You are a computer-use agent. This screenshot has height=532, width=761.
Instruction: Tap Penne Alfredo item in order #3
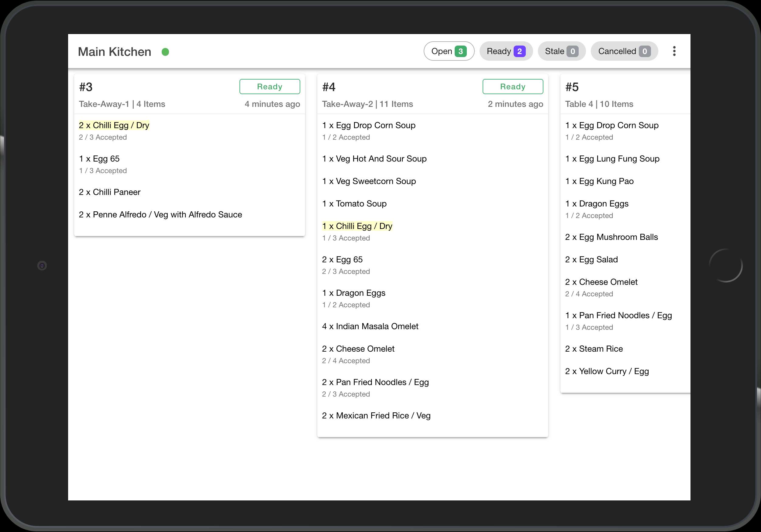pyautogui.click(x=160, y=215)
